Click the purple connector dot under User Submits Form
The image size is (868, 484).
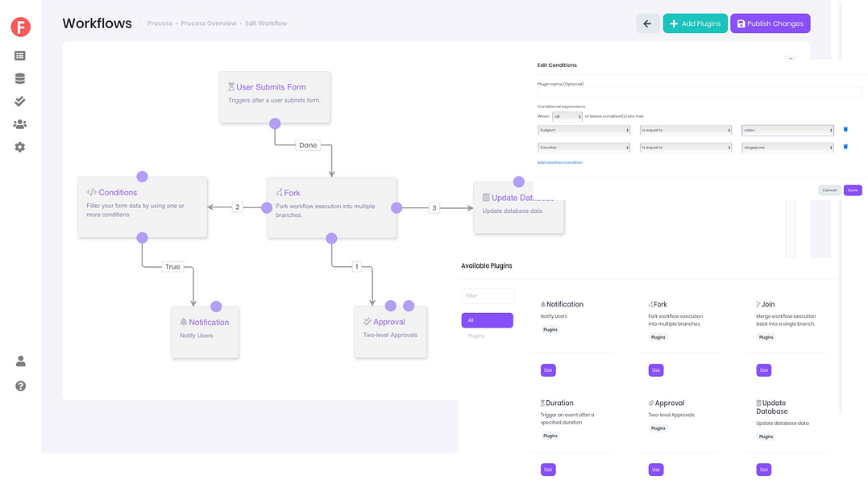click(275, 123)
